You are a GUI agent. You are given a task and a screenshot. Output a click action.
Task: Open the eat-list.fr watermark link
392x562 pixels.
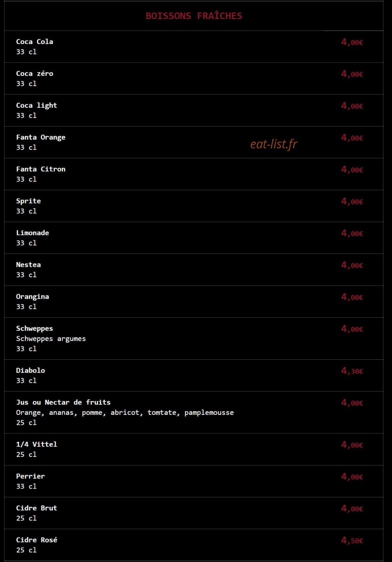pos(273,144)
